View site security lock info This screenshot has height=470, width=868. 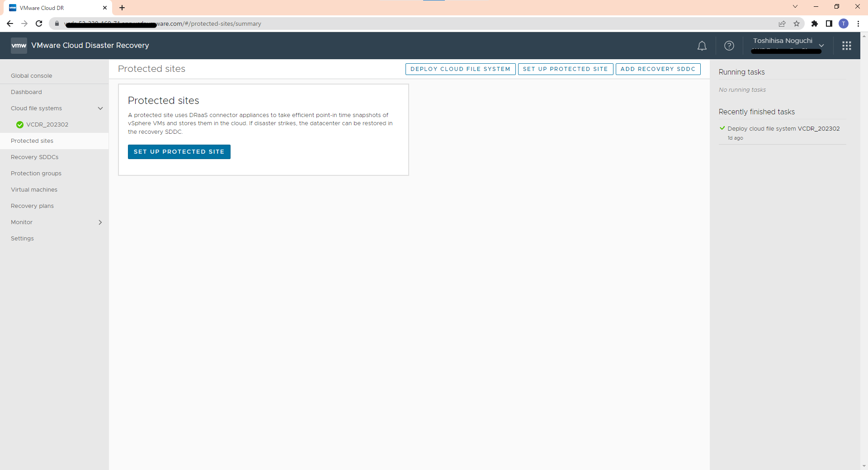point(57,23)
